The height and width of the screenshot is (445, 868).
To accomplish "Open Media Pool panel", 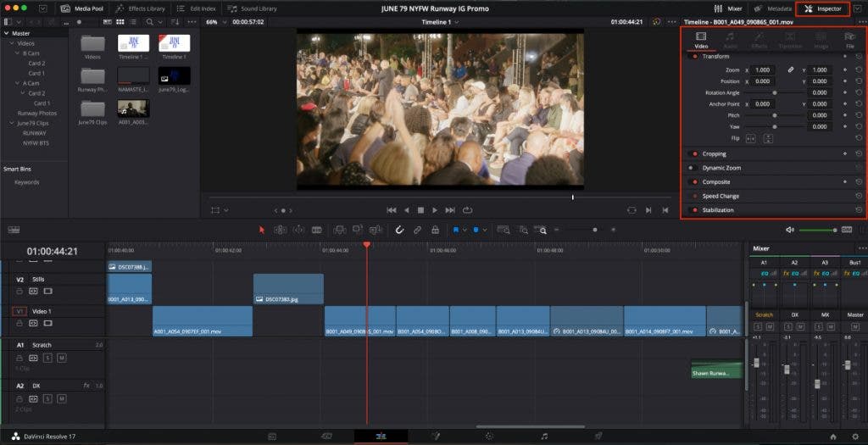I will 82,8.
